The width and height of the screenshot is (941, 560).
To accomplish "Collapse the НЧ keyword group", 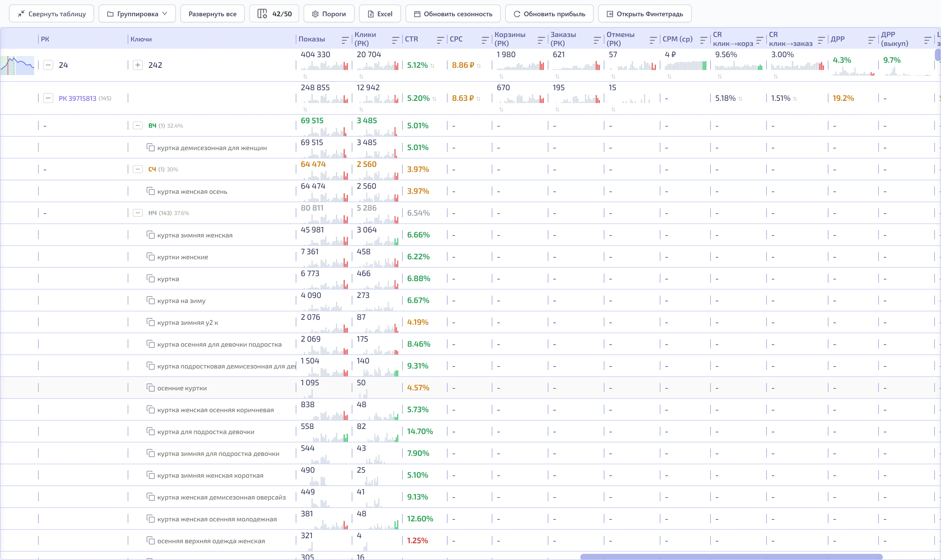I will pyautogui.click(x=138, y=213).
